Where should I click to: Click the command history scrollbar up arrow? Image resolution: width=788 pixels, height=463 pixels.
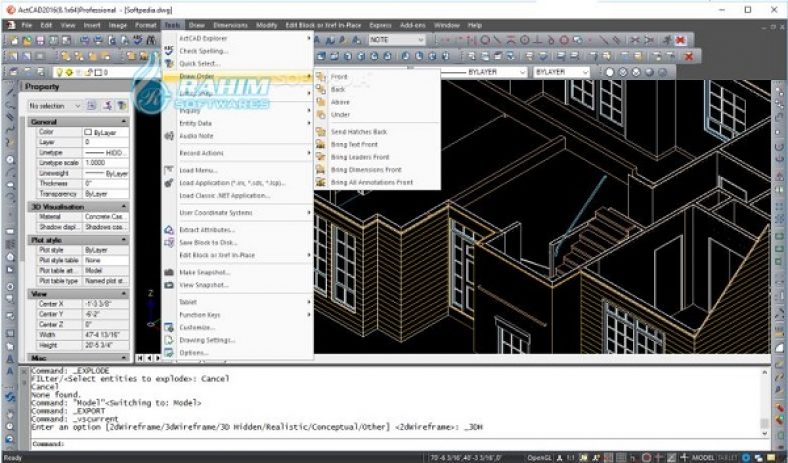tap(764, 373)
